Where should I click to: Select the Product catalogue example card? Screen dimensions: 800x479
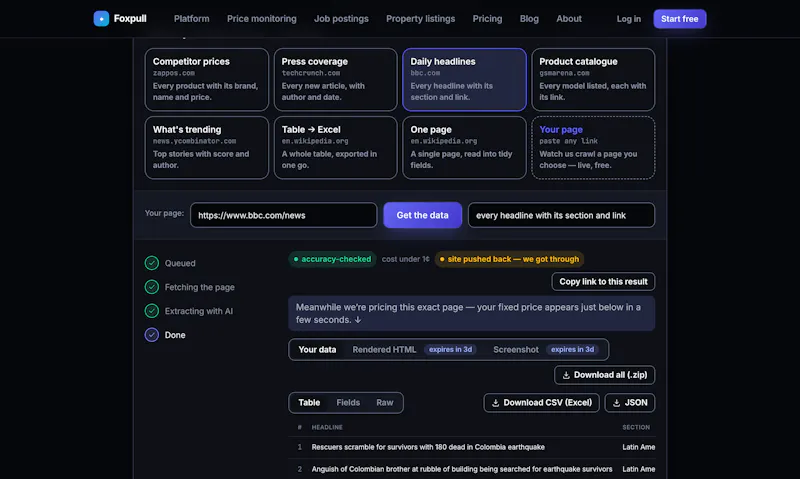tap(593, 80)
